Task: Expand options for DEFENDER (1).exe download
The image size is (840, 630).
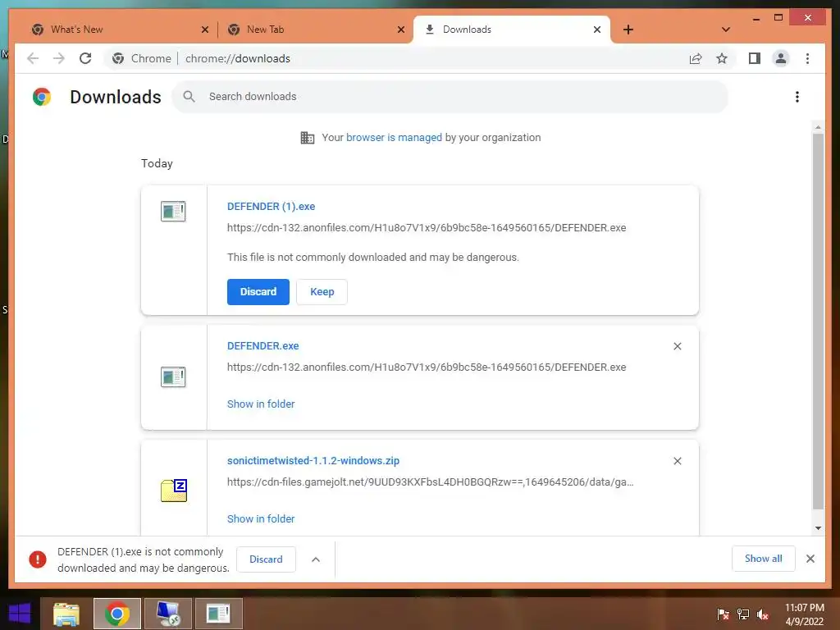Action: (316, 559)
